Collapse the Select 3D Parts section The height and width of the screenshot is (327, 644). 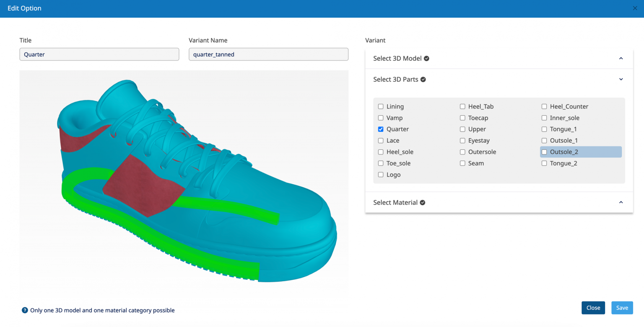coord(621,79)
